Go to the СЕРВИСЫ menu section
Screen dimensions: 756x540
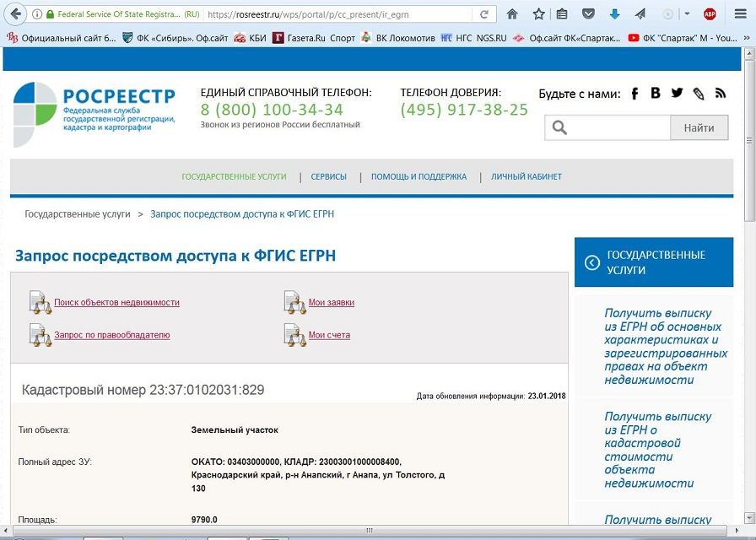328,176
